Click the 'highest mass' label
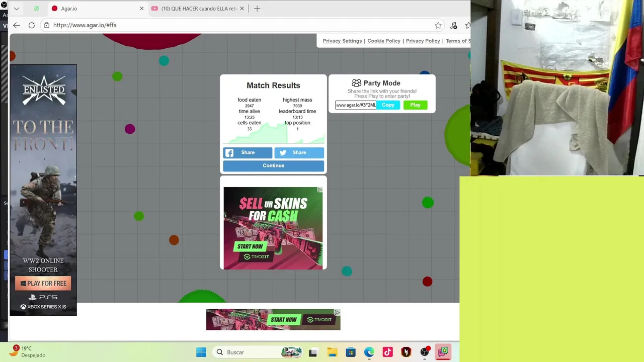 pyautogui.click(x=297, y=100)
